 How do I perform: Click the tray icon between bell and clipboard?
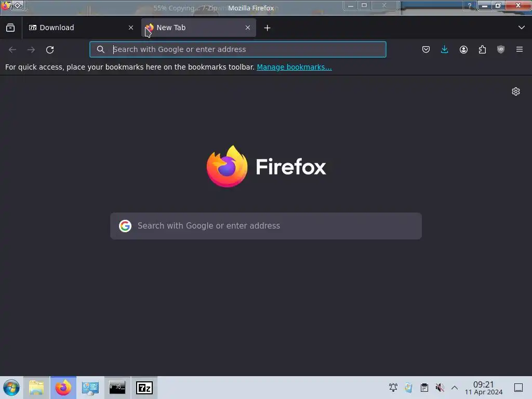(409, 388)
